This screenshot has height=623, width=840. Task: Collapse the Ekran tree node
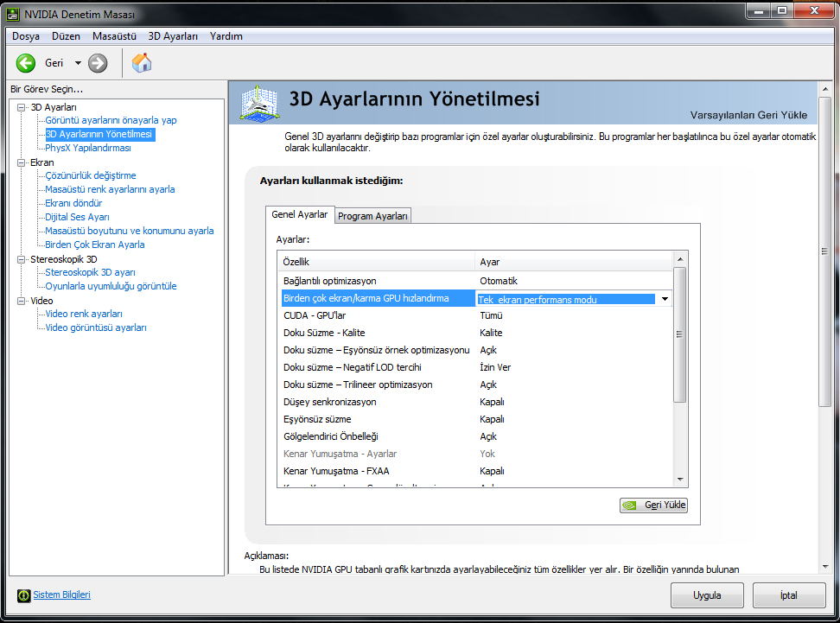pos(22,162)
